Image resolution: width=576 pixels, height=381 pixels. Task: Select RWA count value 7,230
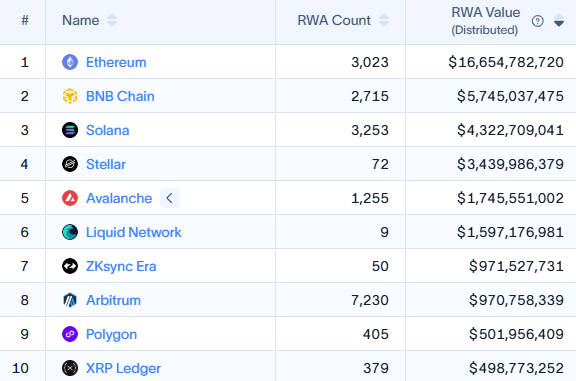click(370, 300)
